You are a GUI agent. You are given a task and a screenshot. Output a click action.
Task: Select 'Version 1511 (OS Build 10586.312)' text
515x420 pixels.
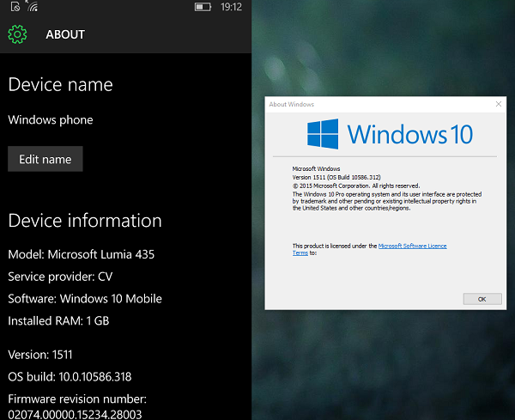pos(336,177)
